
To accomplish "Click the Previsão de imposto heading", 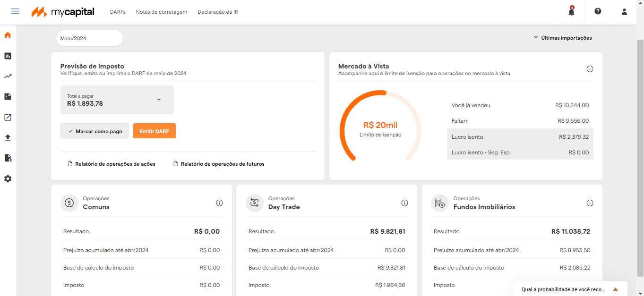I will point(92,66).
